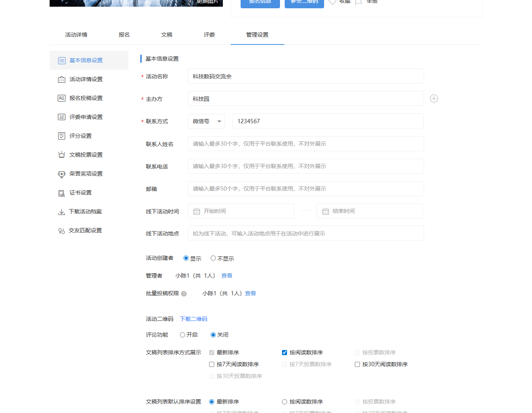This screenshot has height=413, width=532.
Task: Click the 批量投稿权限 help question mark
Action: point(184,294)
